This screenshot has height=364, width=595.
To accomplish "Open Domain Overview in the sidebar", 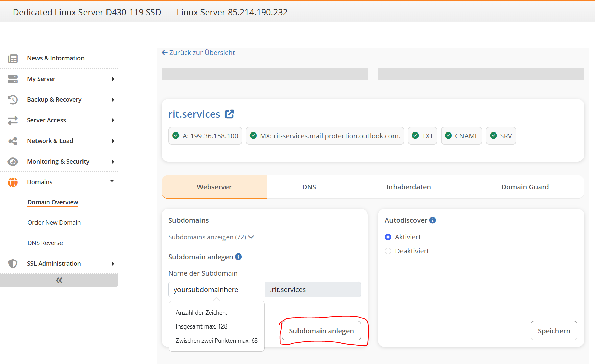I will [x=53, y=202].
